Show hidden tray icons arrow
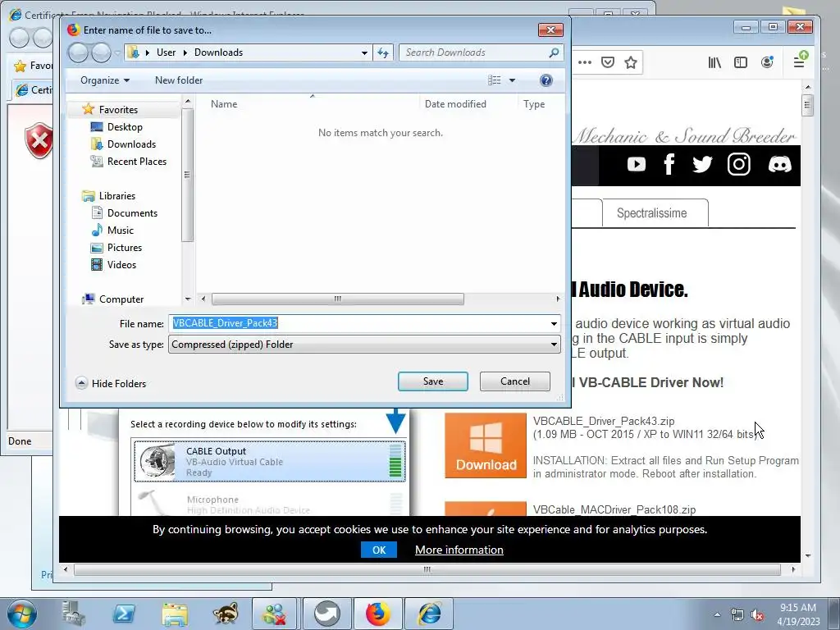Image resolution: width=840 pixels, height=630 pixels. tap(717, 615)
